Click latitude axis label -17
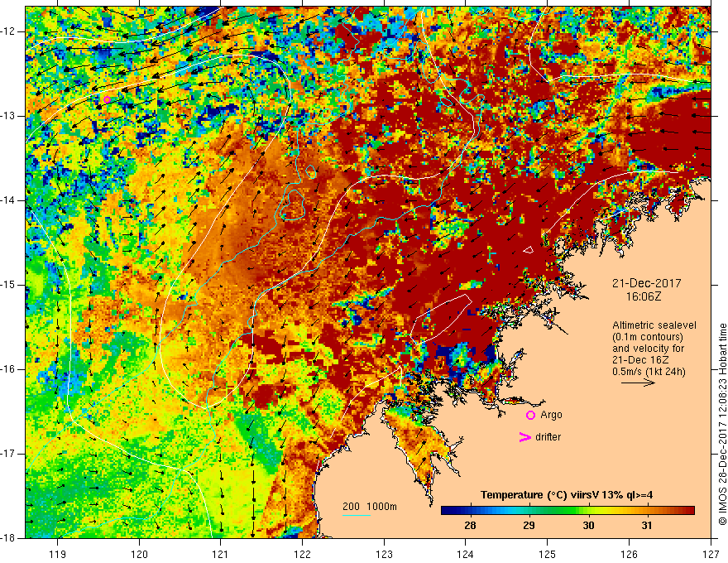The width and height of the screenshot is (728, 563). 9,454
